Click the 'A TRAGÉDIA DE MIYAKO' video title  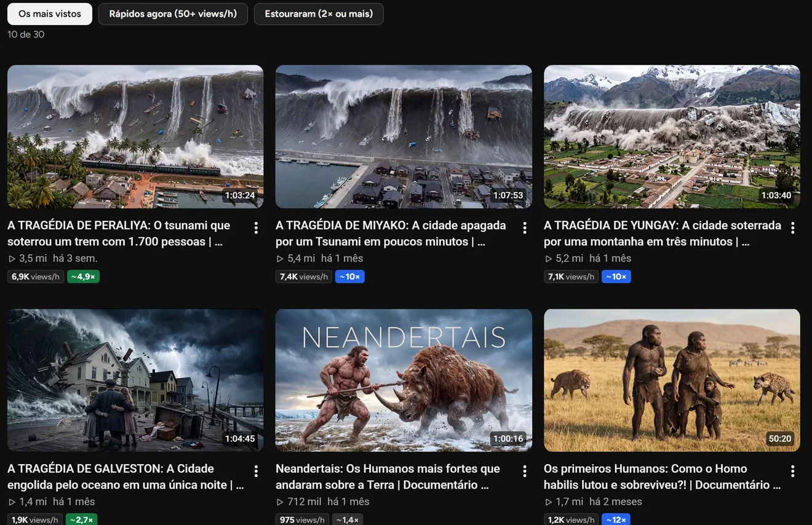click(x=391, y=234)
